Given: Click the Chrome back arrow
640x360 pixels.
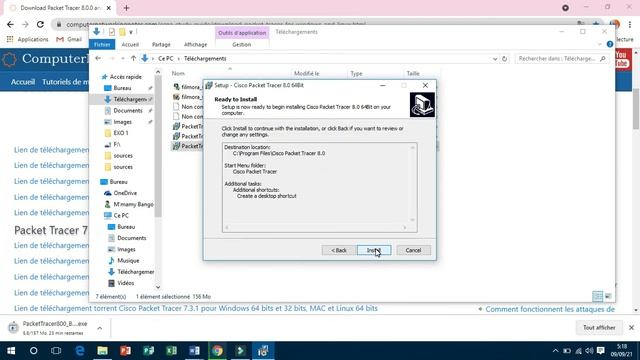Looking at the screenshot, I should (x=10, y=24).
